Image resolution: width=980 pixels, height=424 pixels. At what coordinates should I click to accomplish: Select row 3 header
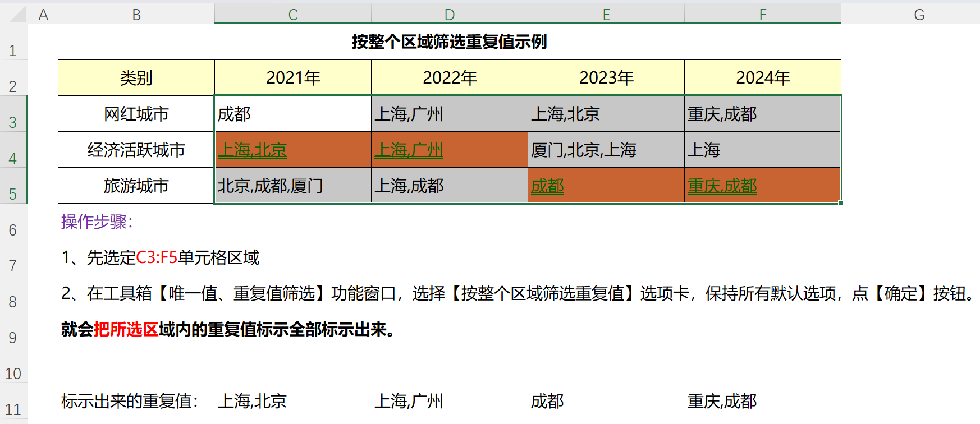(13, 122)
